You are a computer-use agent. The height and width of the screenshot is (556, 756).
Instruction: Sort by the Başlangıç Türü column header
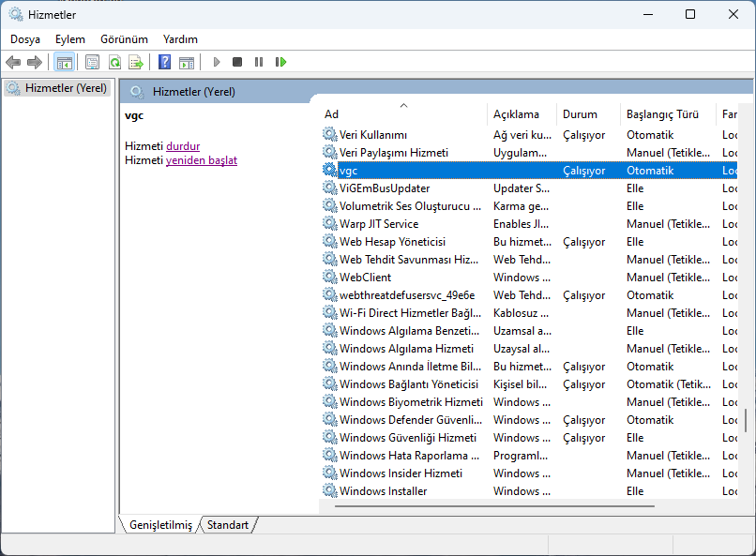[x=668, y=114]
